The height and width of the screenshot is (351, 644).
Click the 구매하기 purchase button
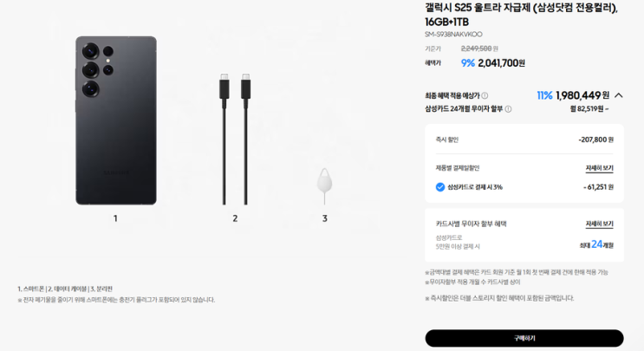pos(524,338)
